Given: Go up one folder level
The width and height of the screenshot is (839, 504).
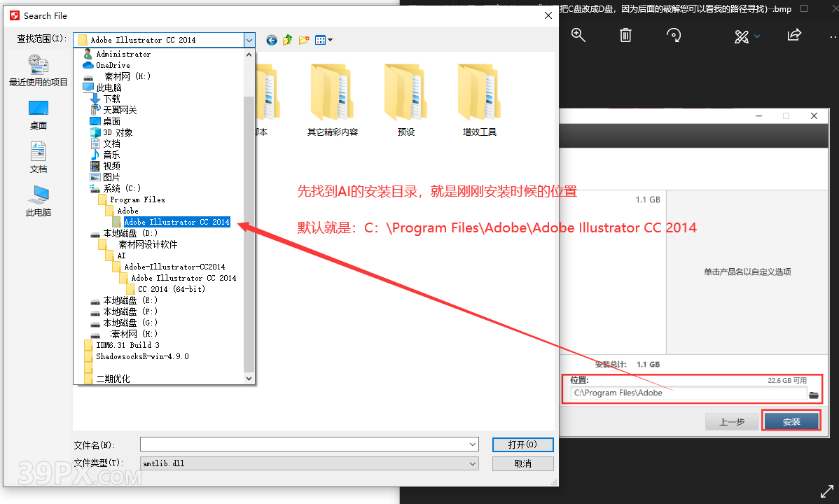Looking at the screenshot, I should 287,40.
